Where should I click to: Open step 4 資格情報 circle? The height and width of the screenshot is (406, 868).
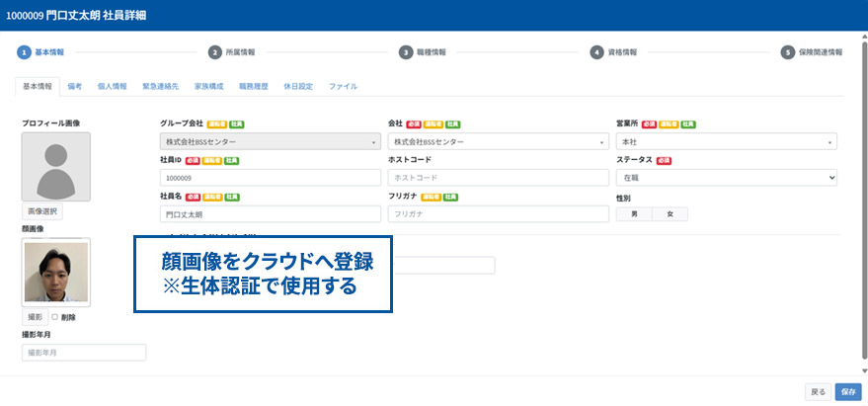(596, 52)
